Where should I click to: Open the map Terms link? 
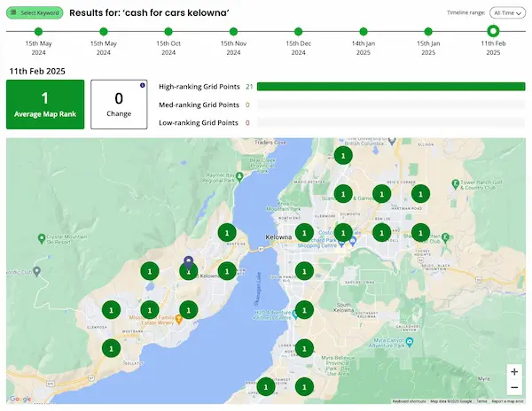pos(481,401)
